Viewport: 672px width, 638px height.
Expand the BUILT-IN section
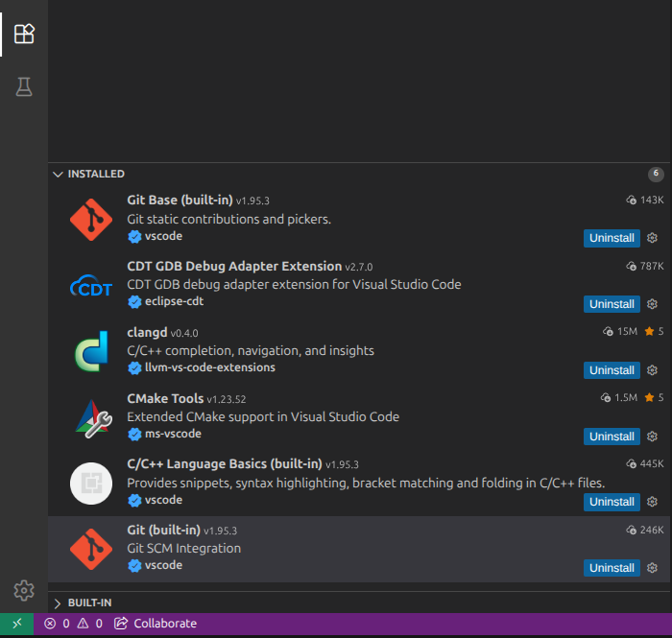pyautogui.click(x=58, y=603)
